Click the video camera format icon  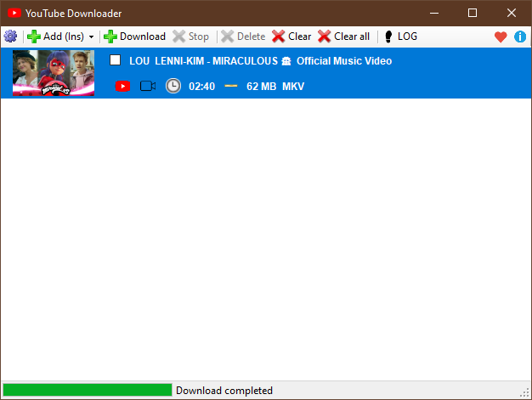[148, 87]
